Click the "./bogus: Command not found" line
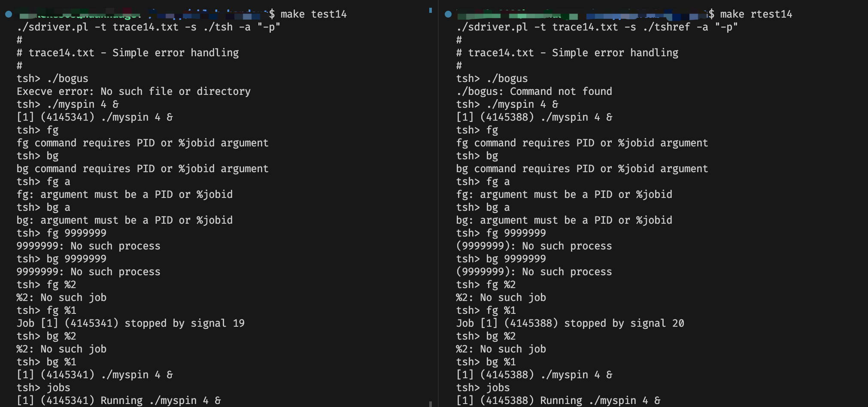 pyautogui.click(x=534, y=91)
